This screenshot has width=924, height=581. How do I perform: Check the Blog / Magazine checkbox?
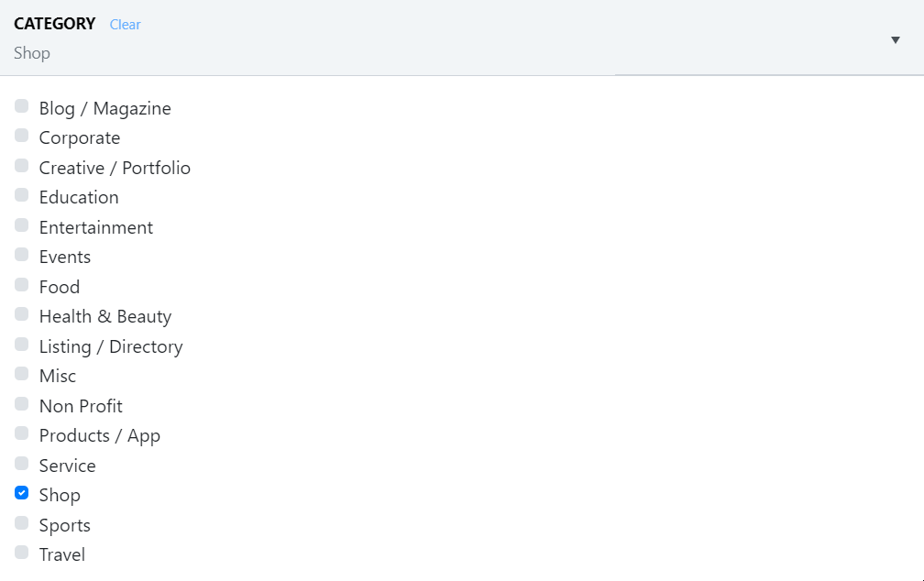pyautogui.click(x=22, y=106)
